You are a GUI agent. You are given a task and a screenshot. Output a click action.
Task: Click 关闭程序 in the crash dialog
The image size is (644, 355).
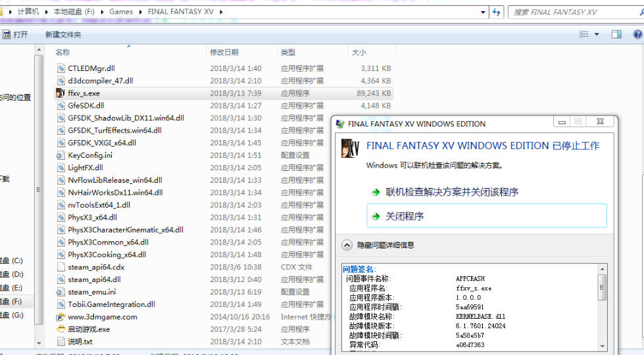pyautogui.click(x=487, y=216)
